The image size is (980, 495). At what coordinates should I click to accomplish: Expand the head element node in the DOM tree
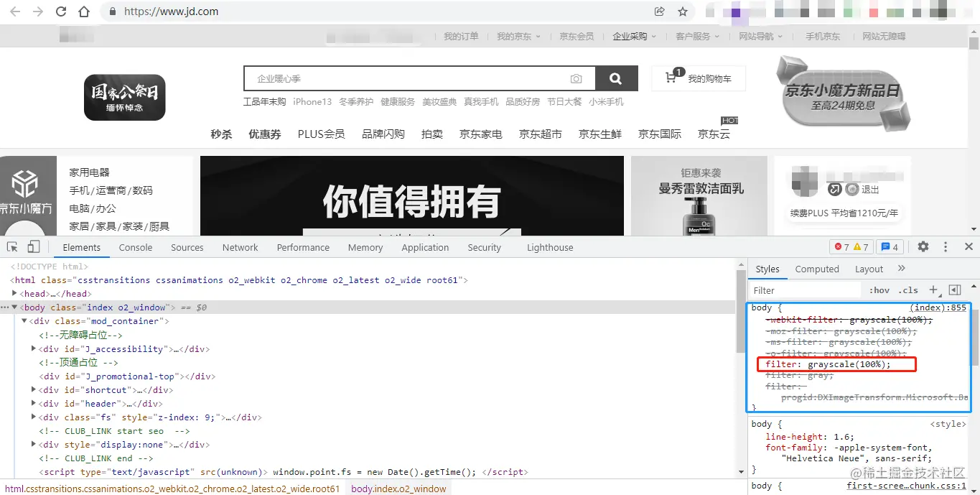[x=14, y=293]
